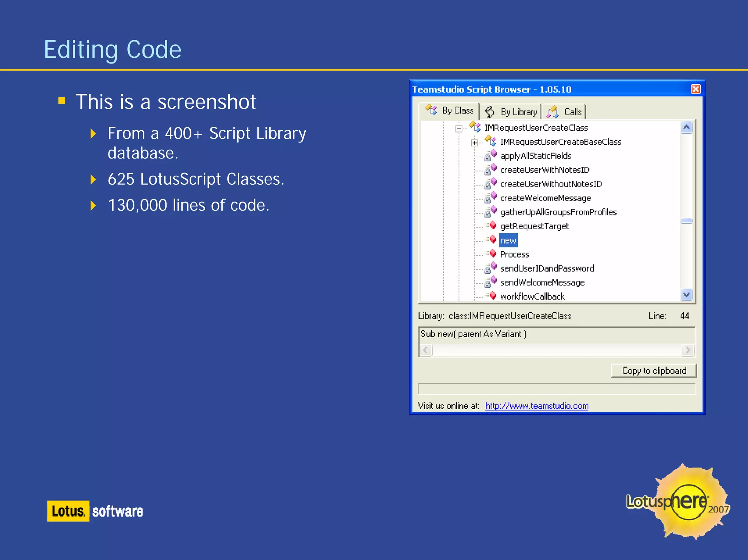Click the Copy to clipboard button
Image resolution: width=748 pixels, height=560 pixels.
(x=654, y=371)
